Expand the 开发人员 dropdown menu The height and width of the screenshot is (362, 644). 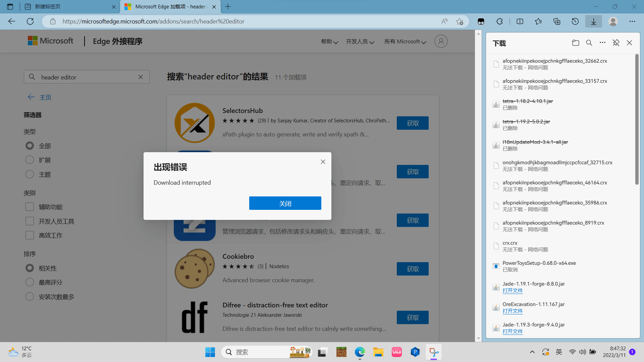coord(360,42)
